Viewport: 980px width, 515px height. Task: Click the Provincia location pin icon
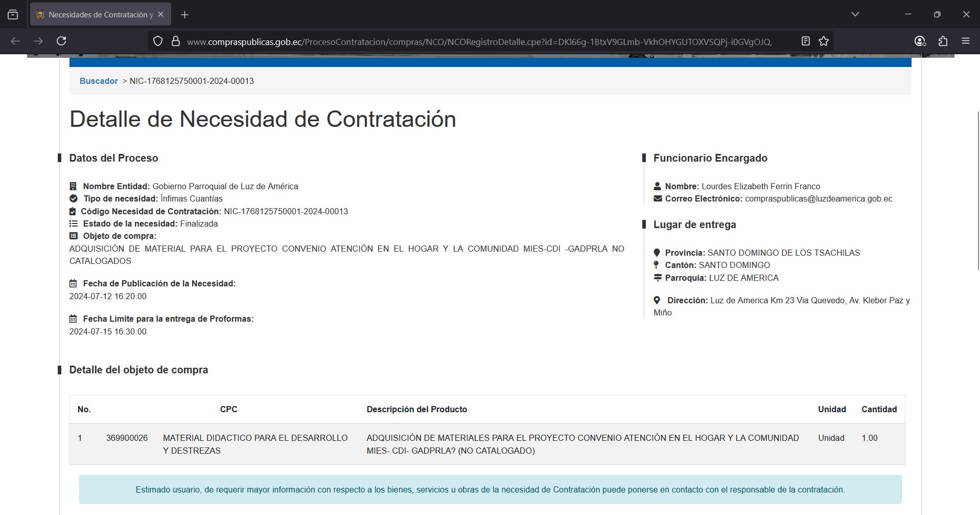(657, 253)
